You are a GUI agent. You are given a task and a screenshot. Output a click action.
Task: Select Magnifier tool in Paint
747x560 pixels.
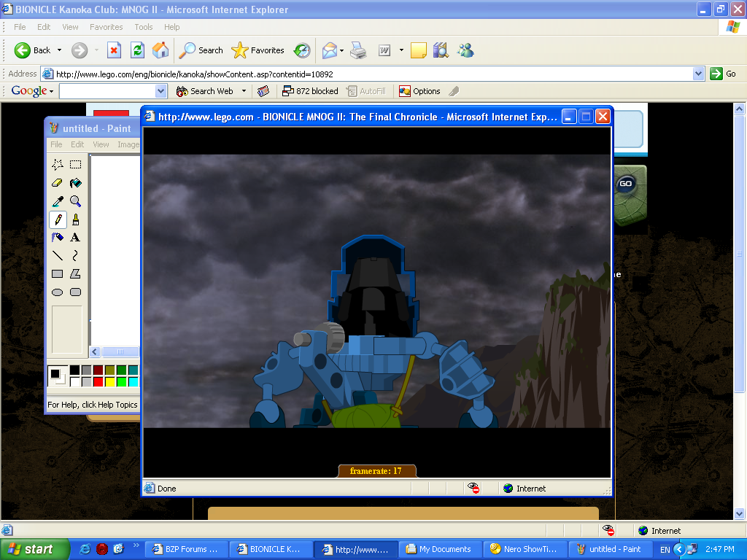coord(75,201)
